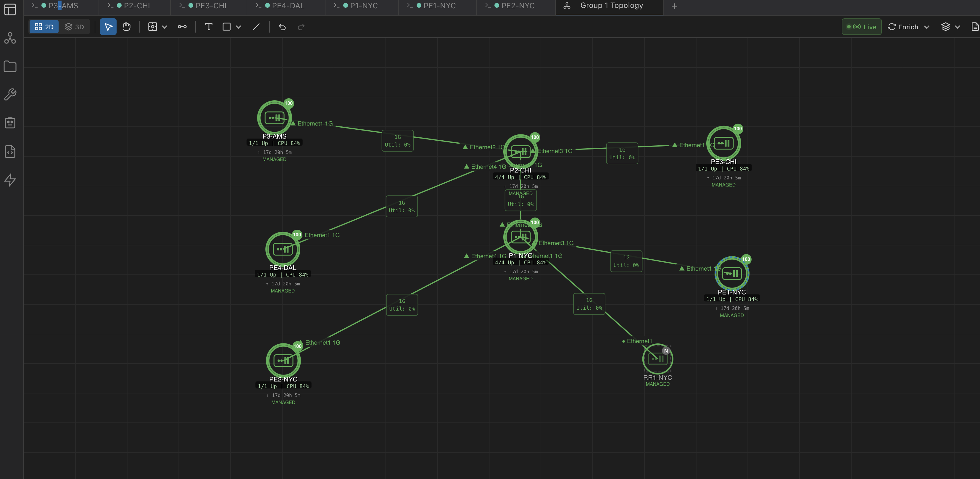980x479 pixels.
Task: Open the robot assistant sidebar icon
Action: 10,122
